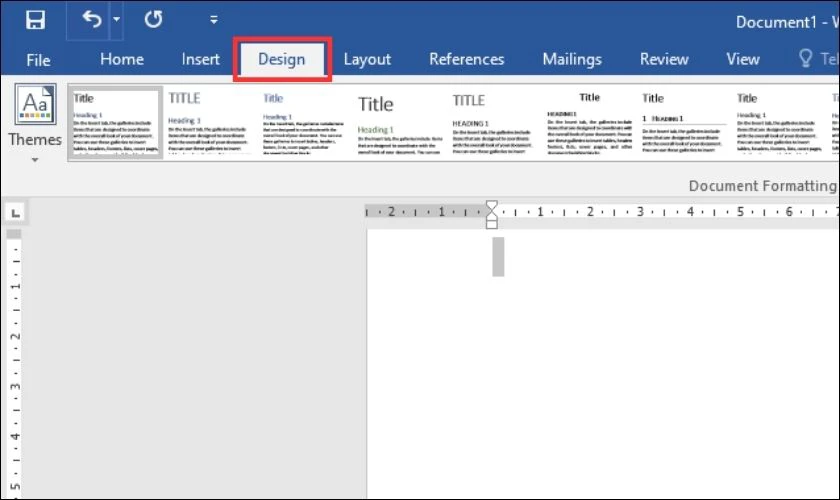Open Customize Quick Access Toolbar menu

click(x=214, y=20)
